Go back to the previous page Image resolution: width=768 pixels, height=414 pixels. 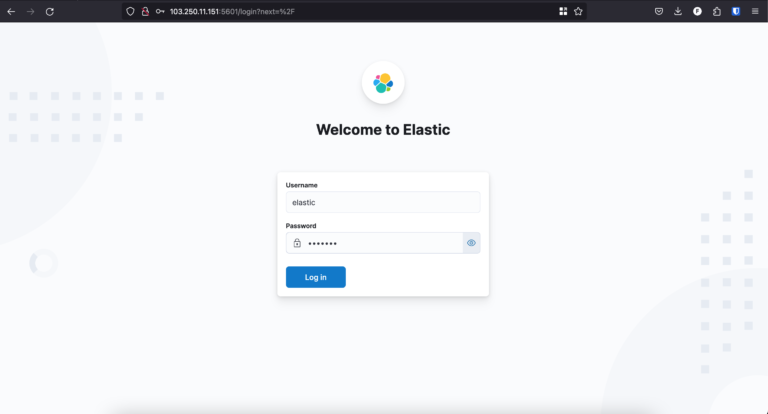point(11,11)
